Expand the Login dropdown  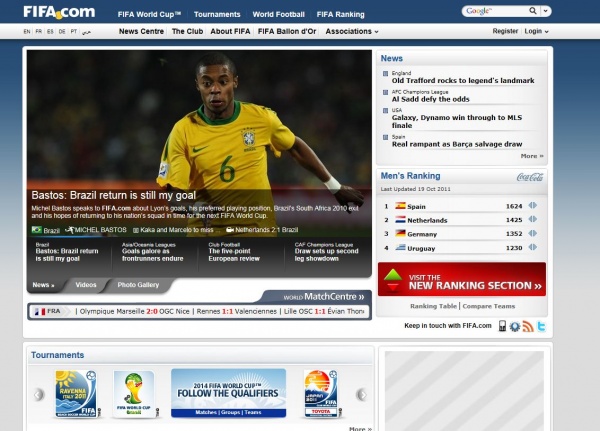click(536, 31)
